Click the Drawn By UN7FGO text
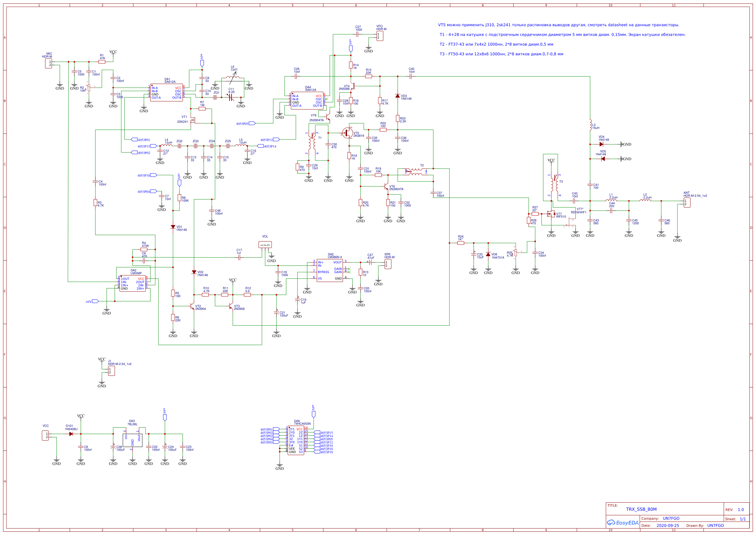 coord(715,526)
